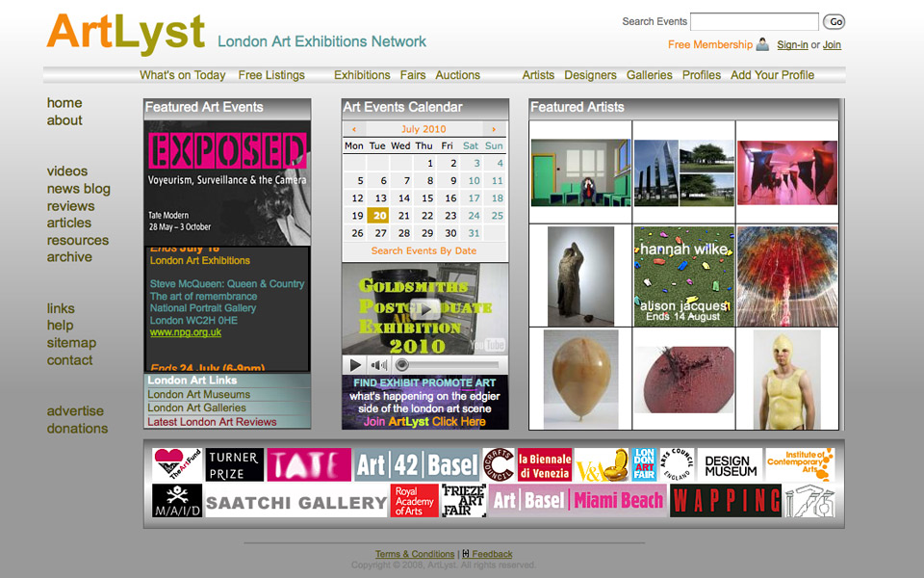Open la Biennale di Venezia logo

point(545,464)
